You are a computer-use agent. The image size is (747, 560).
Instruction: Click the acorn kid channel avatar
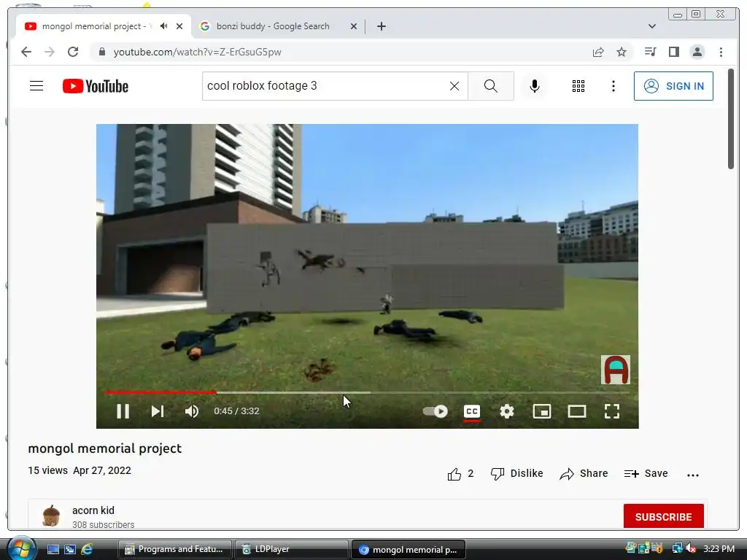pos(51,516)
